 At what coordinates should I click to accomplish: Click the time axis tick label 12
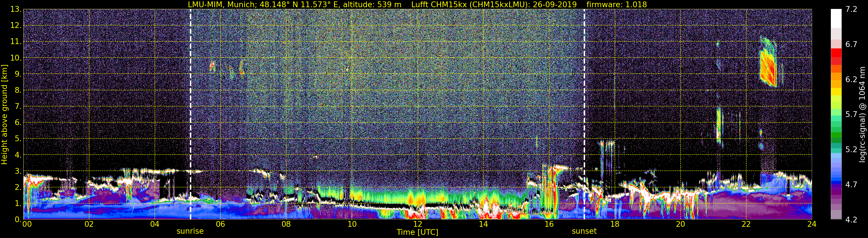[x=417, y=224]
